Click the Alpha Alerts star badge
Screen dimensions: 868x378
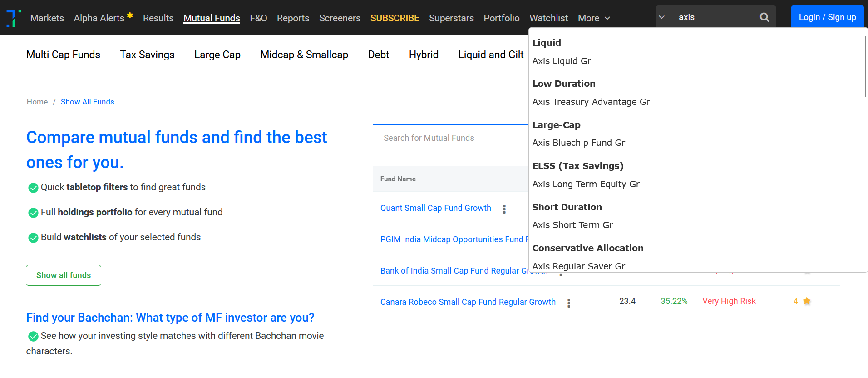pos(130,15)
